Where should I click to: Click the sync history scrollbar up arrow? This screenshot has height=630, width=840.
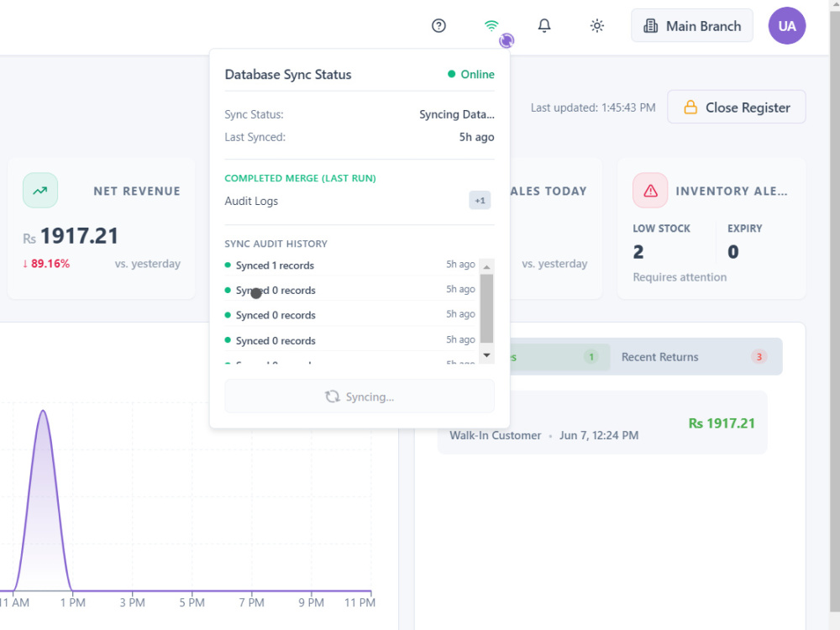coord(486,266)
